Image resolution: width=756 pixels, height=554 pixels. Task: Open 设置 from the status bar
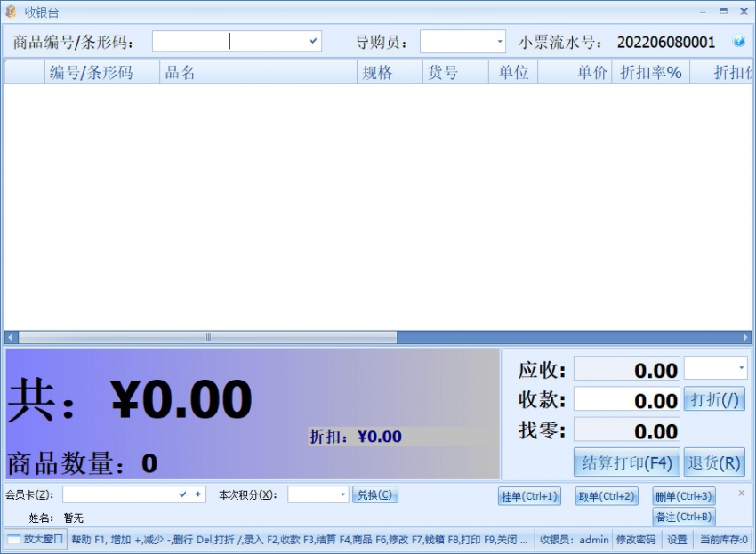[x=675, y=540]
